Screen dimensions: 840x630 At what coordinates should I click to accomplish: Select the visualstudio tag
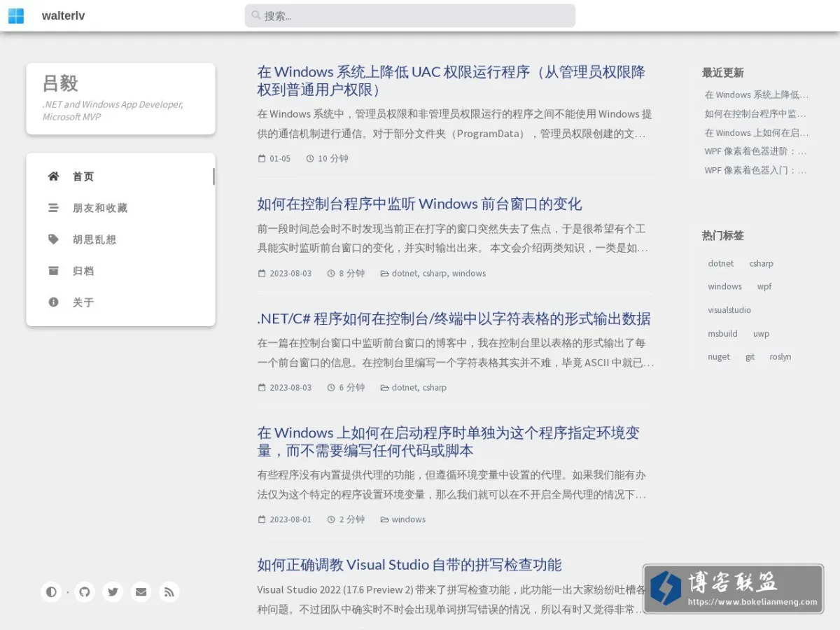point(729,310)
